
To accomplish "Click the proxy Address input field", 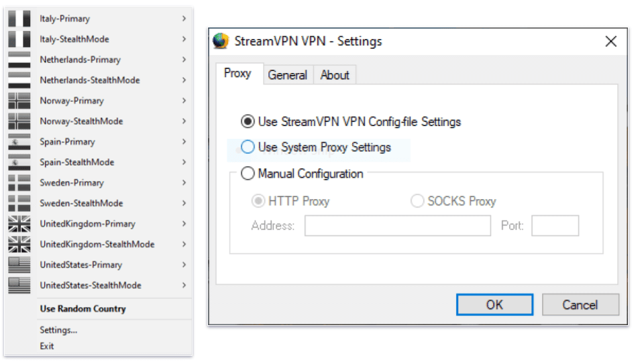I will click(x=398, y=225).
